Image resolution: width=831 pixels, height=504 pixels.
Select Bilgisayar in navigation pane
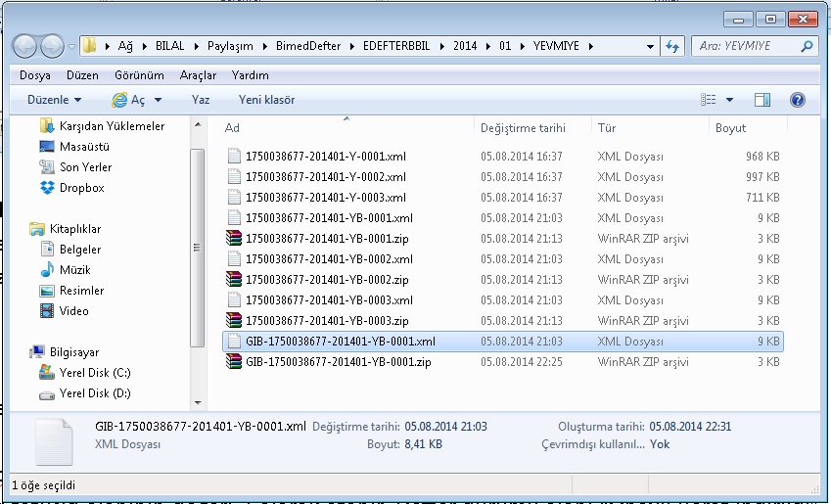(65, 352)
